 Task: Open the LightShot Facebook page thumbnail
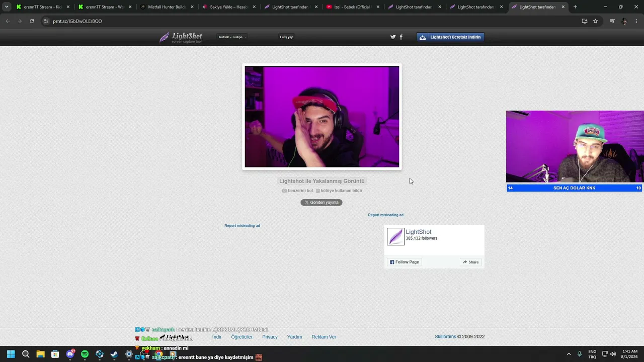click(x=395, y=236)
